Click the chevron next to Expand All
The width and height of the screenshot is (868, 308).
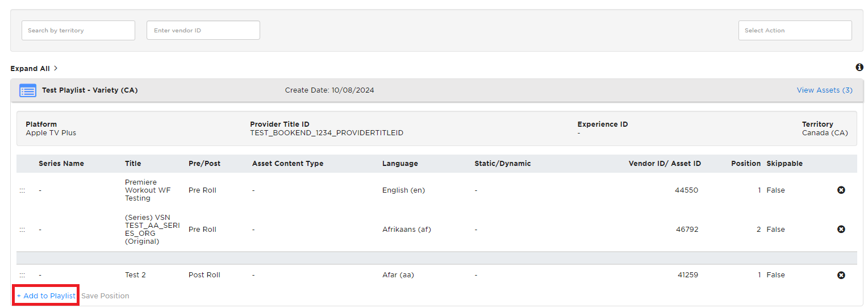click(x=56, y=68)
